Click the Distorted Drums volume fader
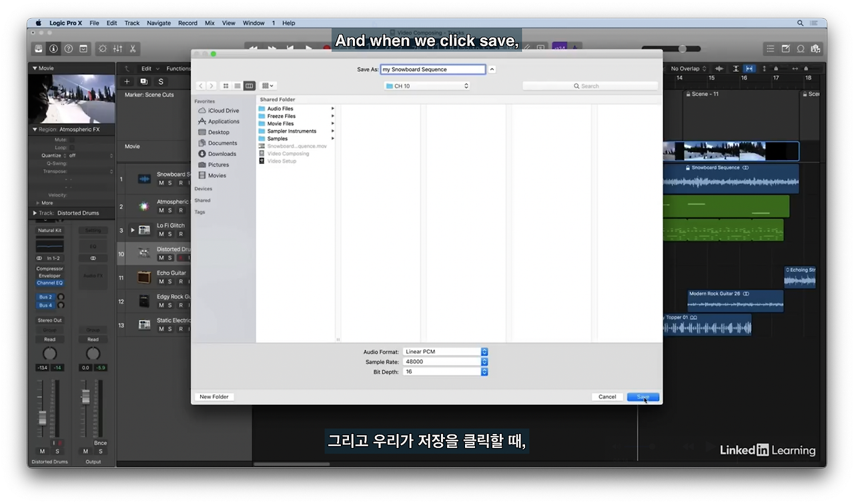Image resolution: width=854 pixels, height=504 pixels. click(x=43, y=417)
